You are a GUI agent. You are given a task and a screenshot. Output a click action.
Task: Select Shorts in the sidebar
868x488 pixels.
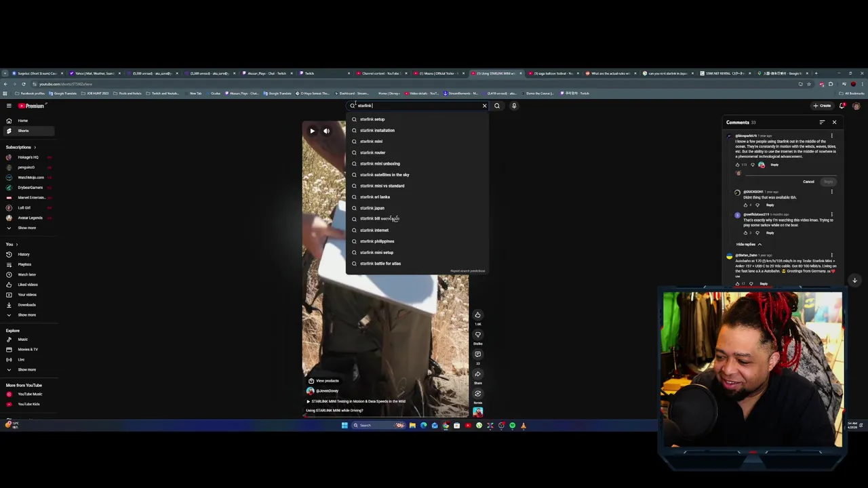[x=28, y=131]
